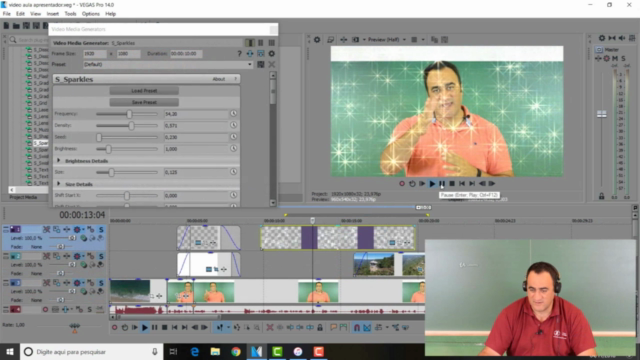Adjust the Size slider handle
This screenshot has height=360, width=640.
(111, 172)
